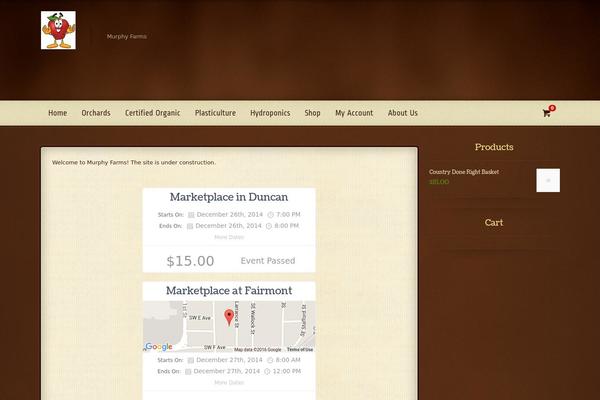This screenshot has width=600, height=400.
Task: Click calendar icon beside Duncan end date
Action: pyautogui.click(x=189, y=226)
